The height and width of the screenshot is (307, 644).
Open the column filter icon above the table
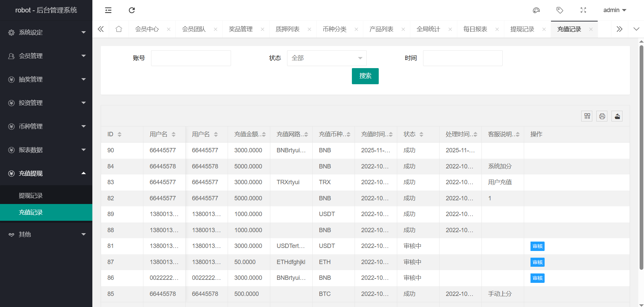587,116
